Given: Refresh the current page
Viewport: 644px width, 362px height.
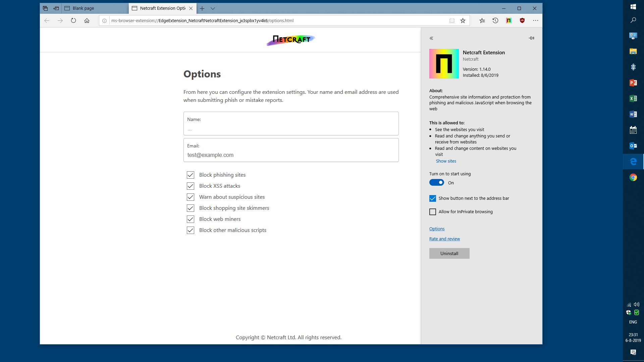Looking at the screenshot, I should pos(73,20).
